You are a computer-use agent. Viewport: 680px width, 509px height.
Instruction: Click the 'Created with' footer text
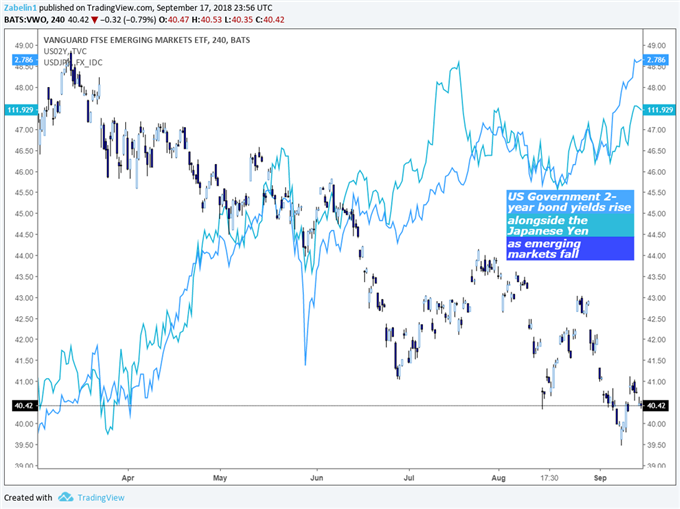(28, 498)
